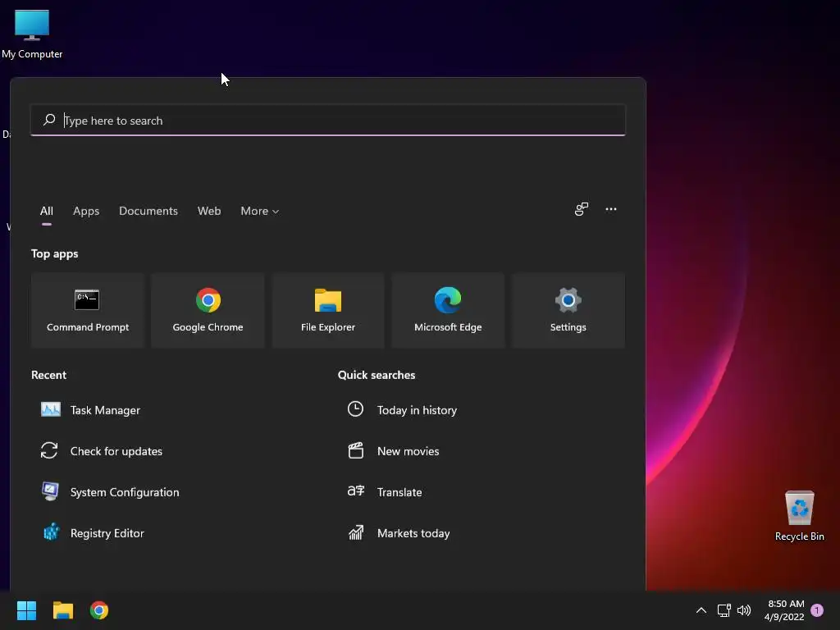Switch to the Apps search tab
Screen dimensions: 840x630
tap(86, 211)
